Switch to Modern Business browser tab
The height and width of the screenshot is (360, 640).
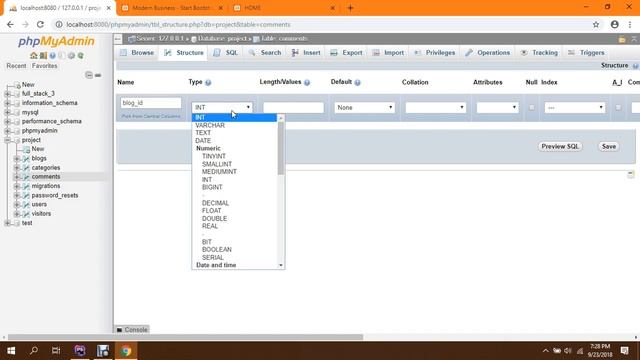(171, 8)
